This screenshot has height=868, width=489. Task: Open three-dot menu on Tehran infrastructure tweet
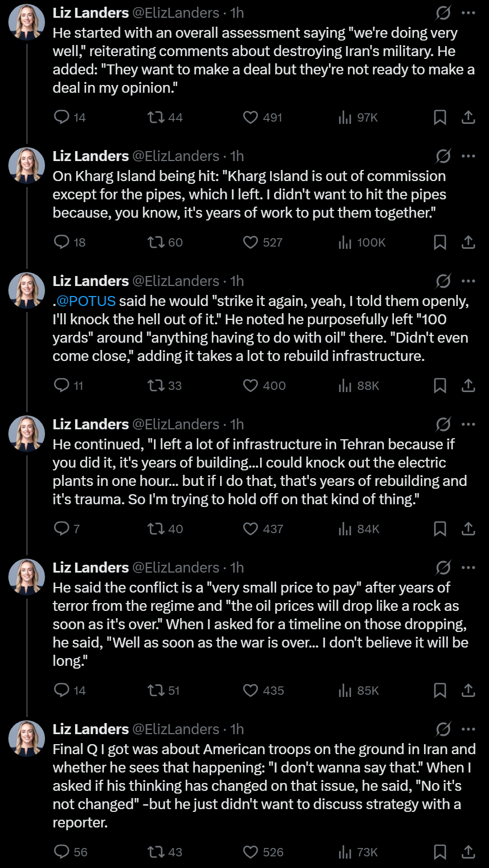pyautogui.click(x=468, y=424)
